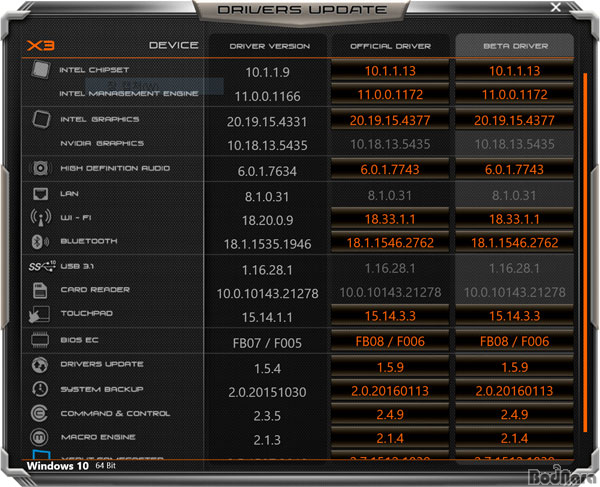Click installed BIOS version FB07 / F005
Screen dimensions: 600x487
pyautogui.click(x=267, y=343)
